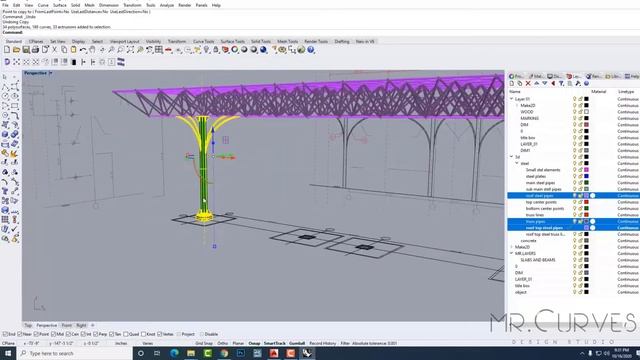
Task: Click the Move Layer Down triangle icon
Action: coord(544,83)
